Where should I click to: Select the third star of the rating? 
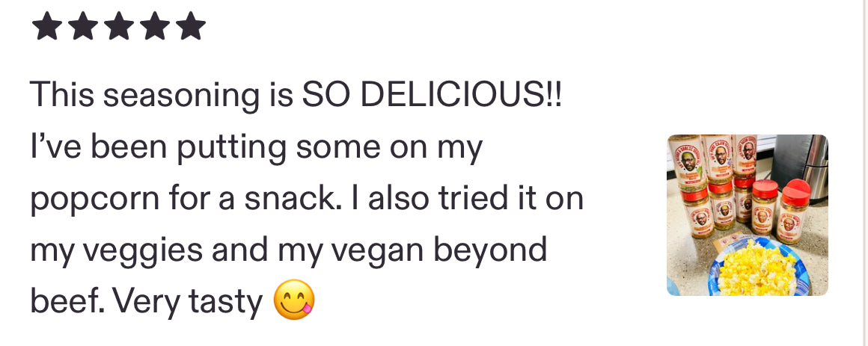click(119, 26)
